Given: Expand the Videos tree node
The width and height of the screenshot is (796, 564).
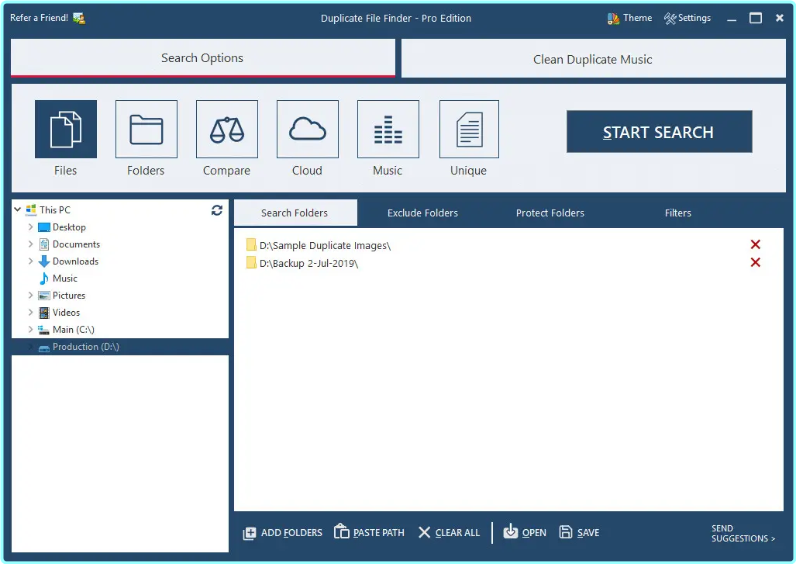Looking at the screenshot, I should pos(30,312).
